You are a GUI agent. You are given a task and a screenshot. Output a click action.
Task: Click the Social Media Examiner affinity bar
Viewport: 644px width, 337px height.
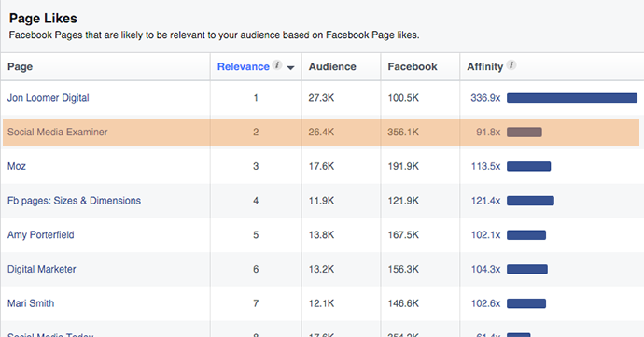coord(525,132)
